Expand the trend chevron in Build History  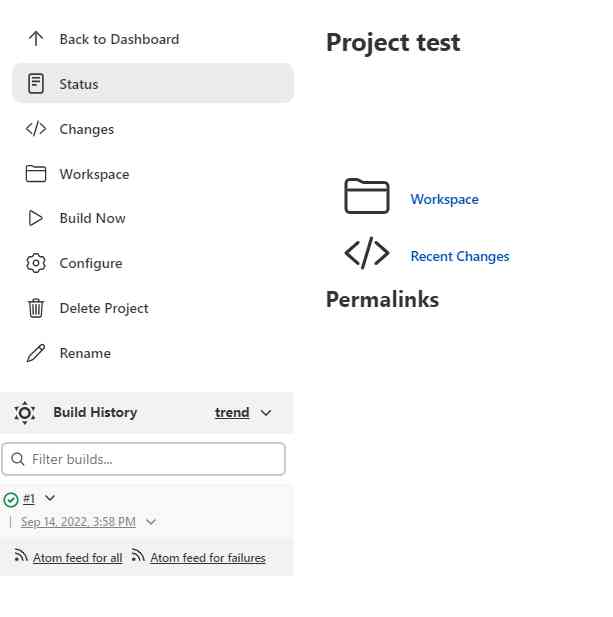click(x=266, y=413)
